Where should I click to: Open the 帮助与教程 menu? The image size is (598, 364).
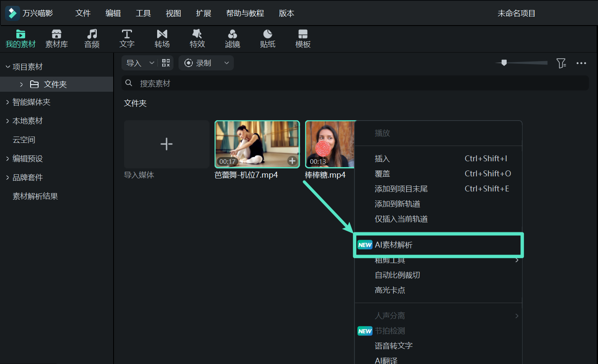tap(245, 13)
